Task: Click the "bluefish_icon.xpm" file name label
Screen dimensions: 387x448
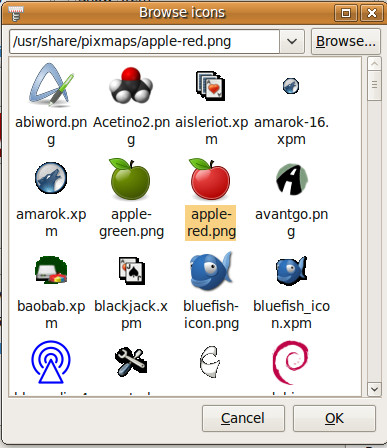Action: (291, 315)
